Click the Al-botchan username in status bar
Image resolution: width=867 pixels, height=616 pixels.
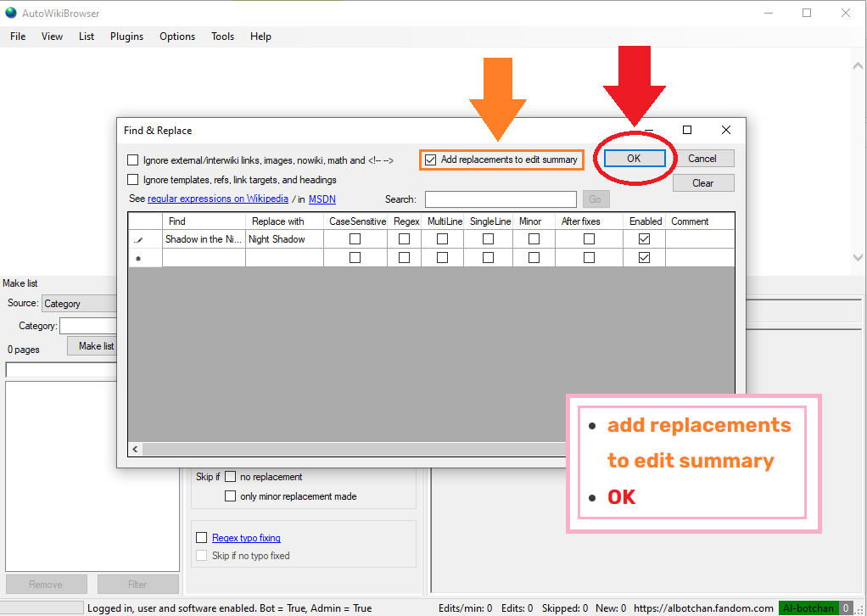(808, 608)
